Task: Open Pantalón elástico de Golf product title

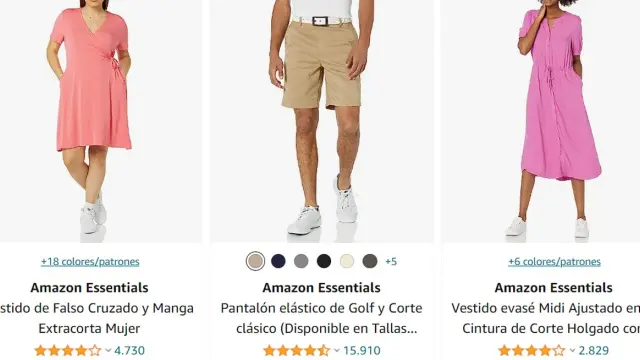Action: [x=322, y=318]
